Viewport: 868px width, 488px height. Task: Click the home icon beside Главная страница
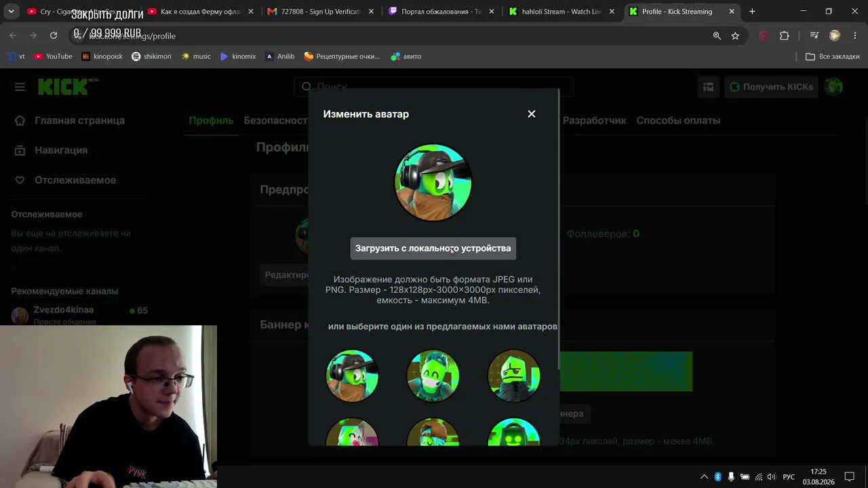(x=20, y=121)
